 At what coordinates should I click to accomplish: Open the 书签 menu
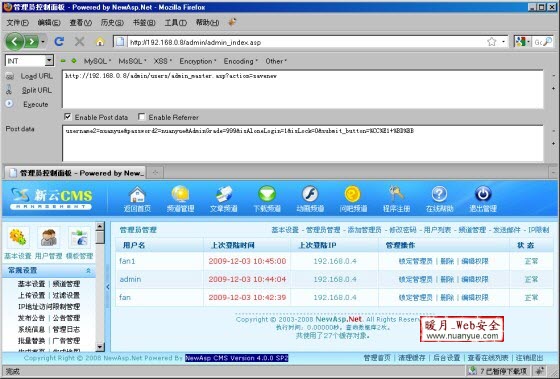point(144,23)
